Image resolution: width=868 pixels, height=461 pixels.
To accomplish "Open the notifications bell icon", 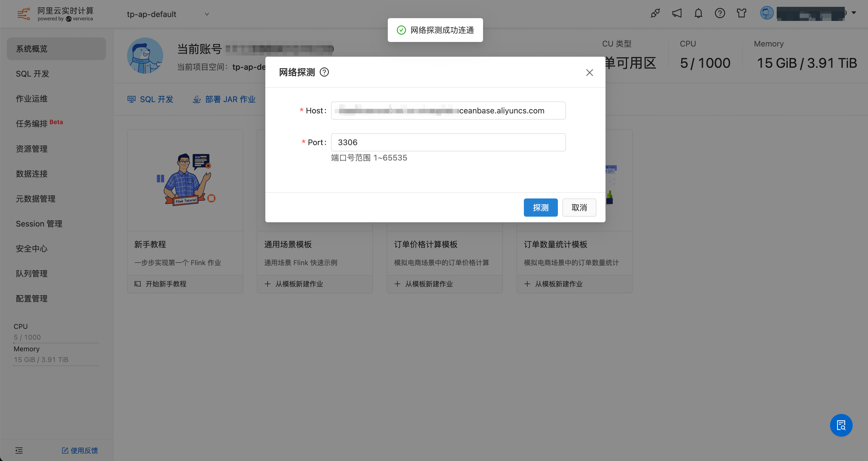I will click(x=698, y=14).
